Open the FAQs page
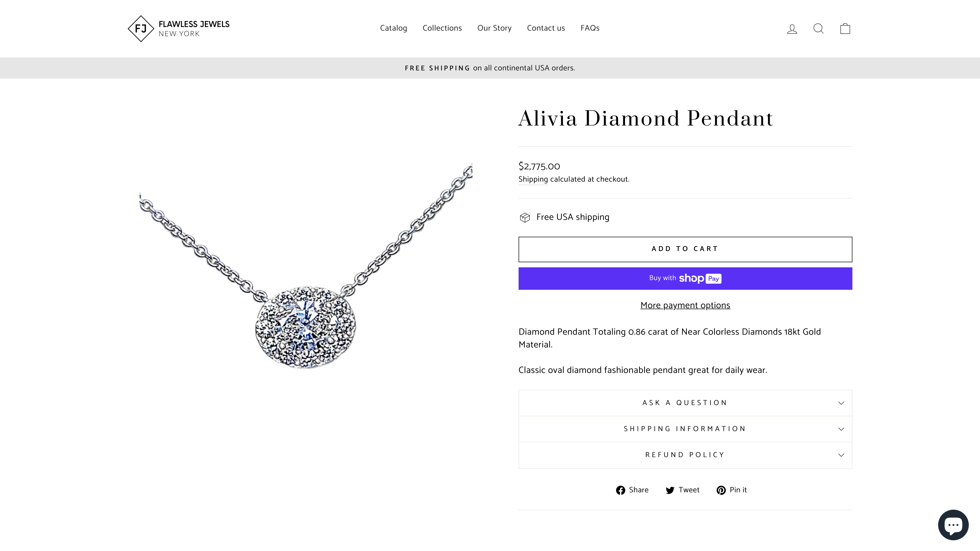Viewport: 980px width, 551px height. pyautogui.click(x=590, y=28)
